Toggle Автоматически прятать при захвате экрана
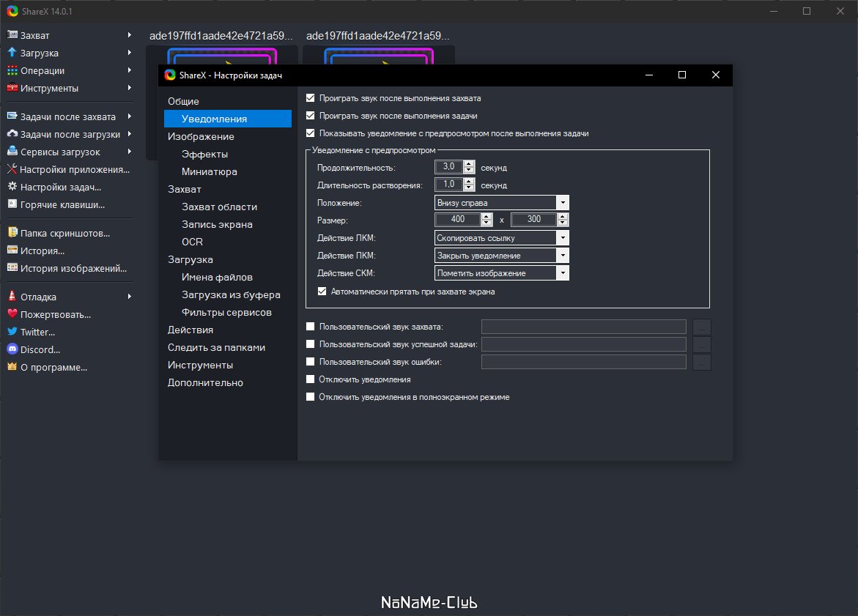This screenshot has width=858, height=616. tap(322, 292)
